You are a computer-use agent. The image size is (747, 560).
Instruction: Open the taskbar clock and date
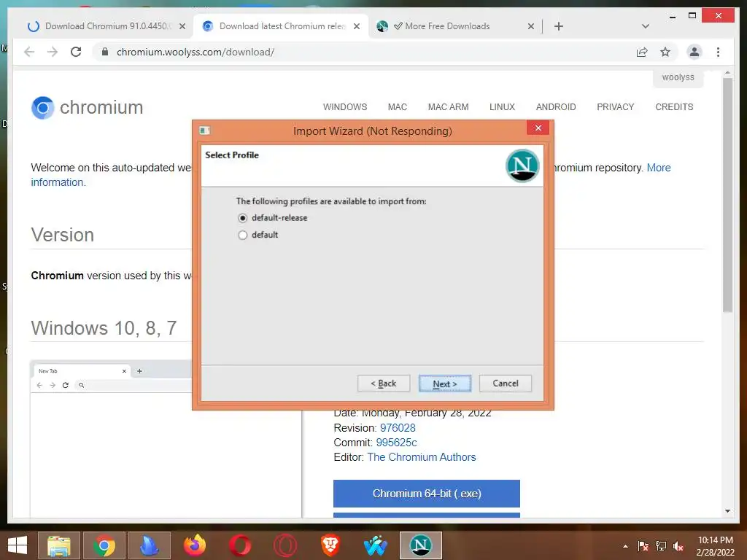[715, 546]
